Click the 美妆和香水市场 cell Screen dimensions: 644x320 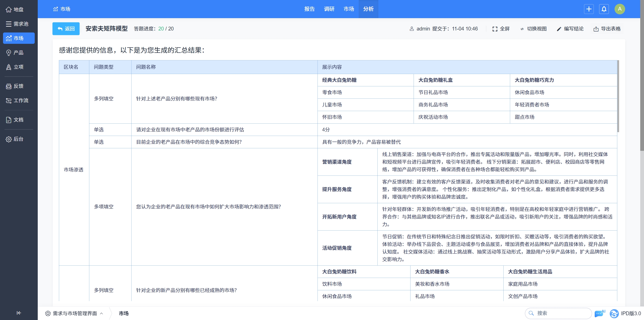click(x=457, y=284)
